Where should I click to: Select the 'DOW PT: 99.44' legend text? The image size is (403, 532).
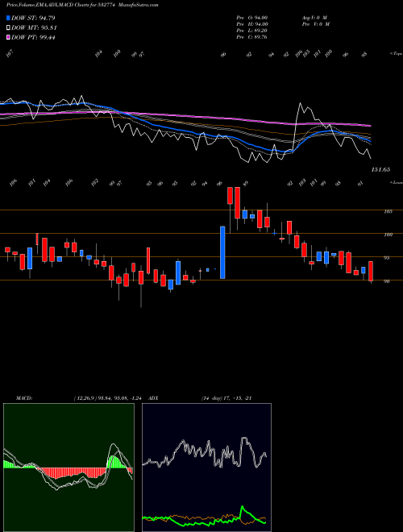[33, 38]
